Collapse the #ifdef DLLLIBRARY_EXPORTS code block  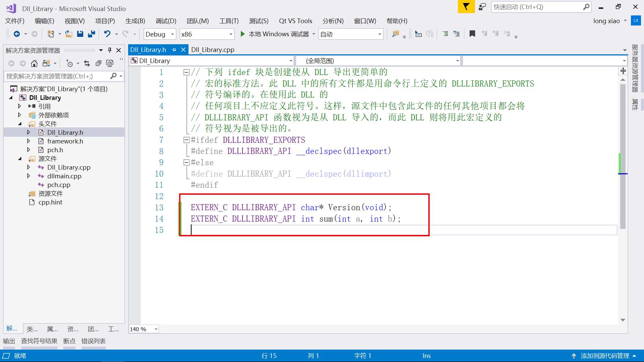186,140
